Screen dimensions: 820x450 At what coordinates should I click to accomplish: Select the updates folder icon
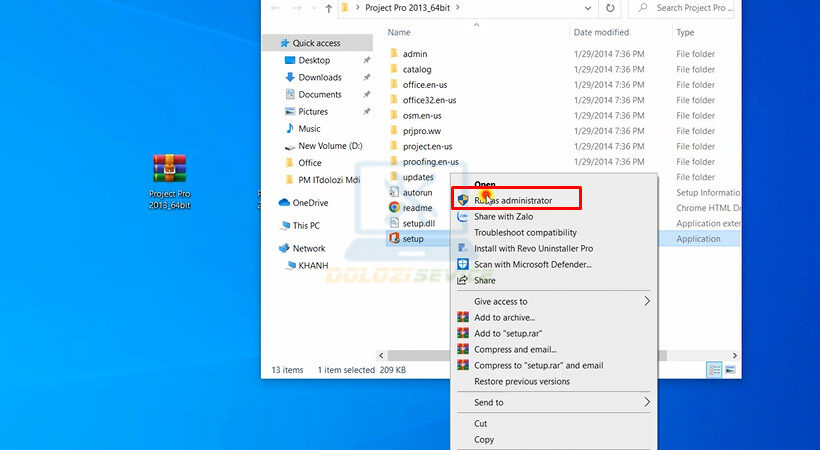point(394,177)
